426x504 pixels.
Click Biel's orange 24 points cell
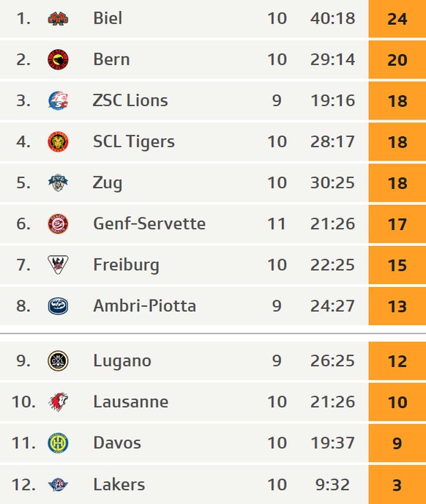397,18
